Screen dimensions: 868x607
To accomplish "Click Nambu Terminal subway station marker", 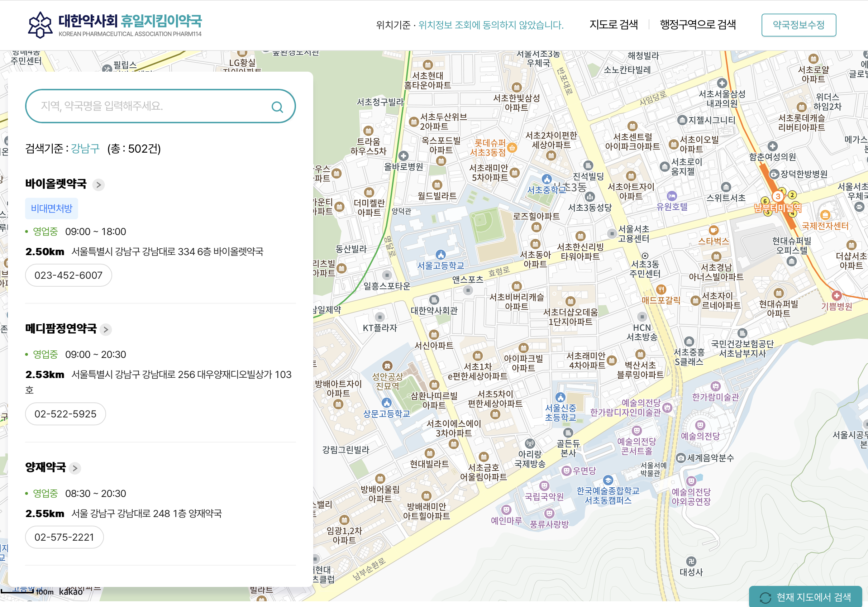I will [x=777, y=196].
